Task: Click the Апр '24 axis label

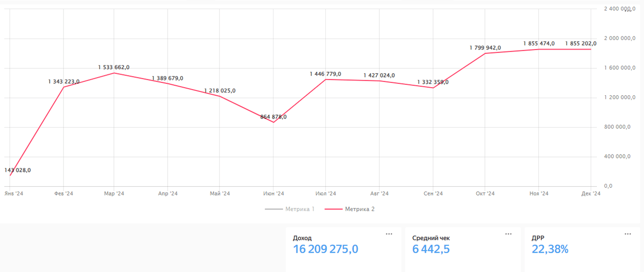Action: [168, 194]
